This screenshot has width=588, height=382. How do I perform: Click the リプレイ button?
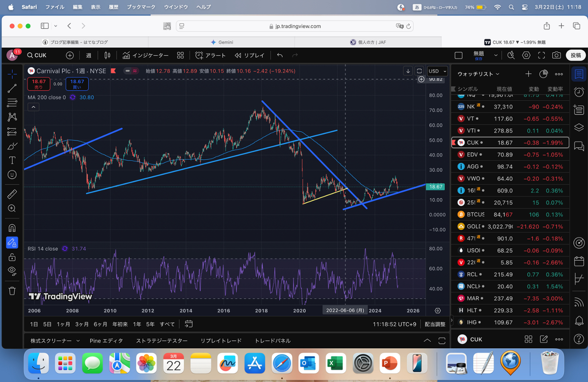click(249, 55)
